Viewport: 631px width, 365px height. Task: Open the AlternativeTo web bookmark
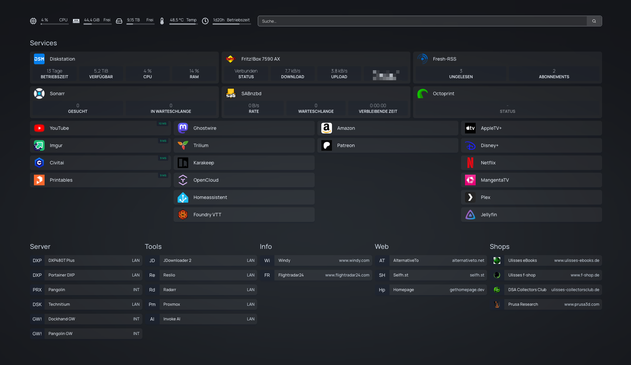click(438, 260)
